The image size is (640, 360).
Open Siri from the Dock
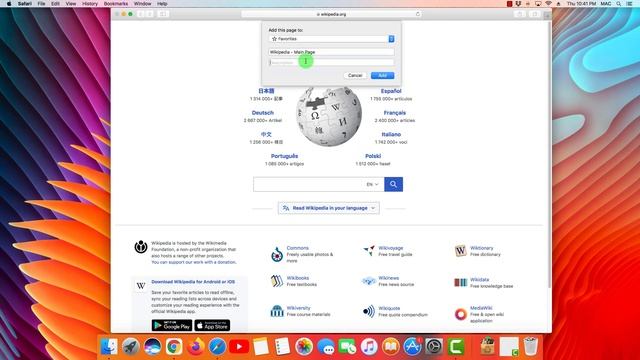152,347
